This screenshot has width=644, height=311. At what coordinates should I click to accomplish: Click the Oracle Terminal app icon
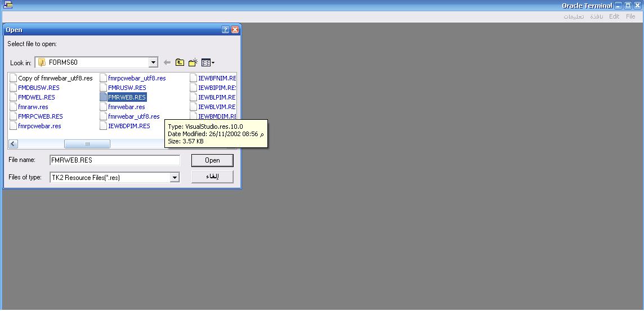pos(8,6)
